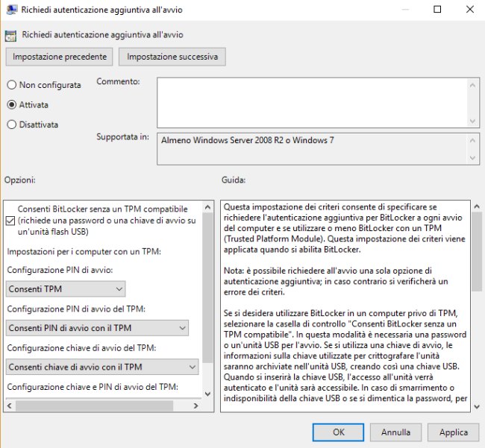Open the 'Consenti TPM' dropdown

(x=66, y=289)
